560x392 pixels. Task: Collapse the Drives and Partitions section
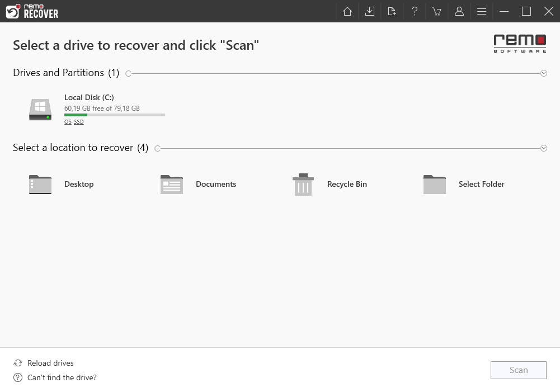coord(543,73)
